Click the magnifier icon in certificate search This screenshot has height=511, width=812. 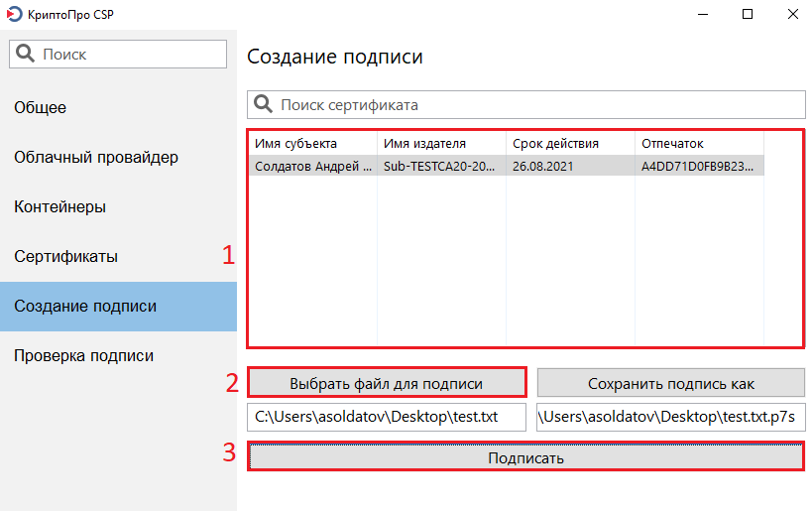tap(263, 104)
